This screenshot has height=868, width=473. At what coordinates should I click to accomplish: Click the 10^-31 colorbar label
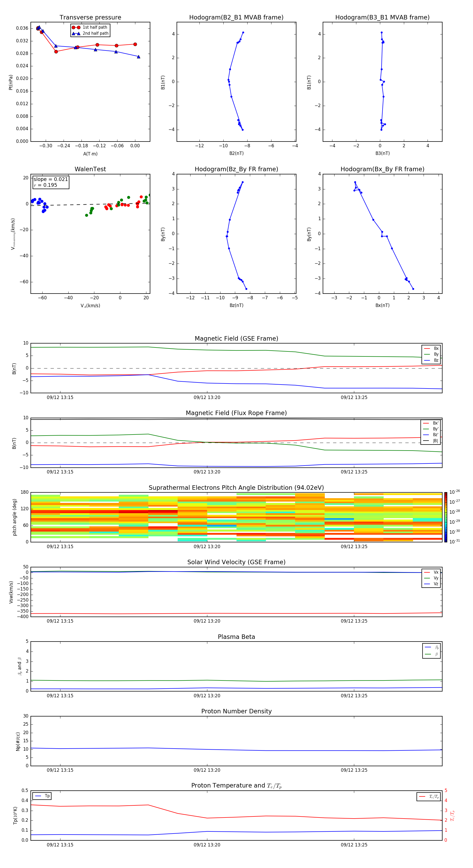(x=454, y=542)
